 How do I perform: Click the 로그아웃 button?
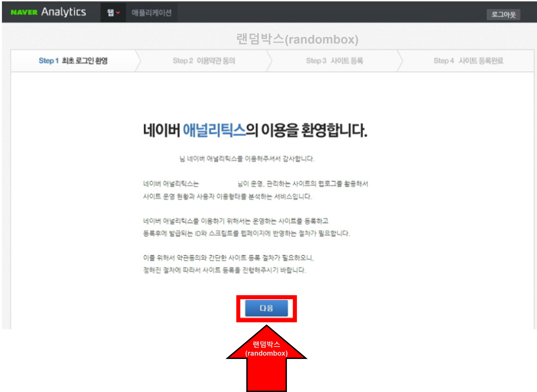[504, 15]
